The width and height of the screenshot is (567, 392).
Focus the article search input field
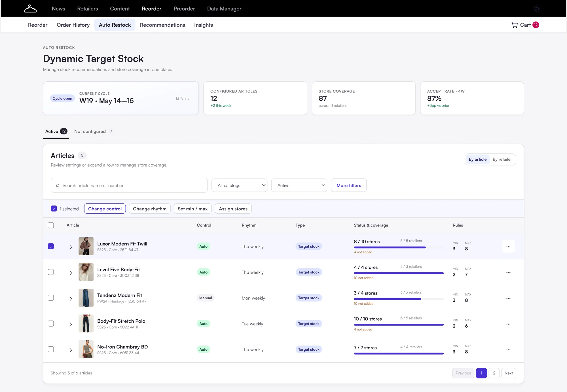click(129, 185)
